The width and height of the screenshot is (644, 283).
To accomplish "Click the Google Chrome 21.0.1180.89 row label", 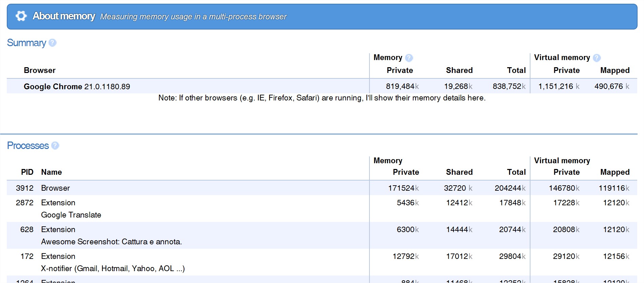I will [x=77, y=87].
